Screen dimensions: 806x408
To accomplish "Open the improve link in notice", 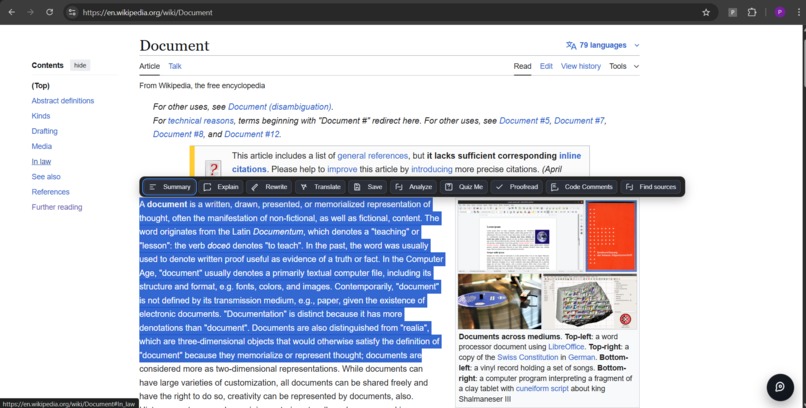I will pos(342,169).
